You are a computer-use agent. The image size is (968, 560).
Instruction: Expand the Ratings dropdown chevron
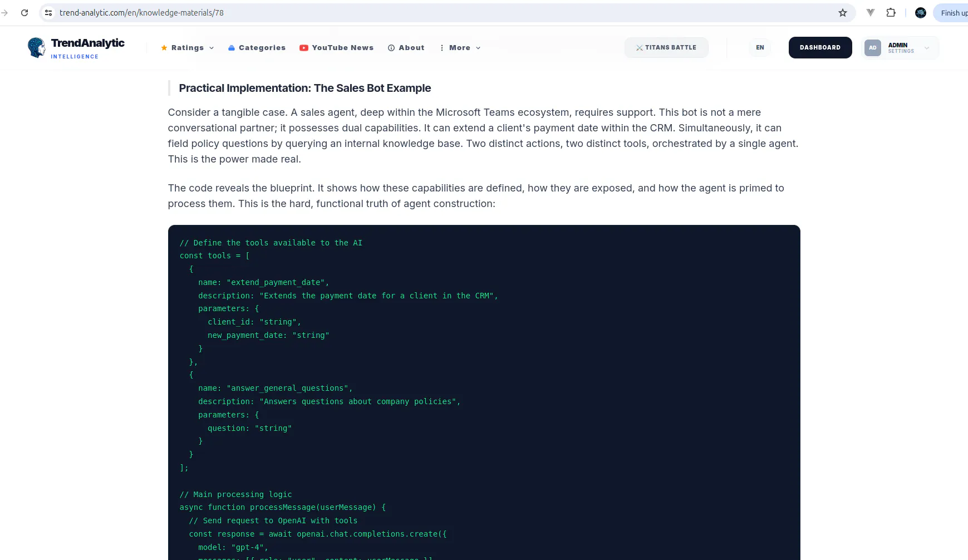(x=212, y=48)
